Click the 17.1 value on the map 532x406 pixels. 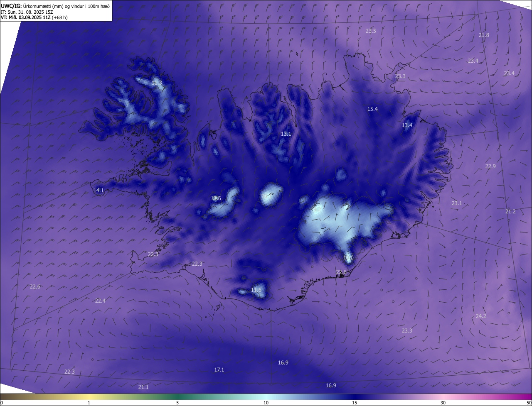coord(219,370)
